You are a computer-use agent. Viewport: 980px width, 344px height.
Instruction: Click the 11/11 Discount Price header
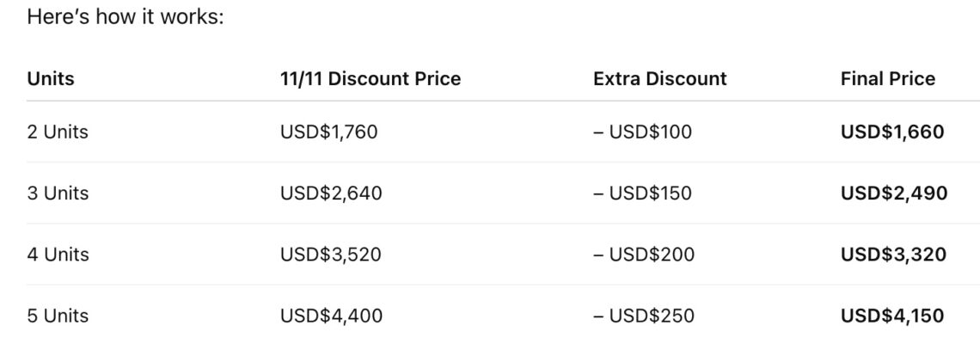[371, 79]
